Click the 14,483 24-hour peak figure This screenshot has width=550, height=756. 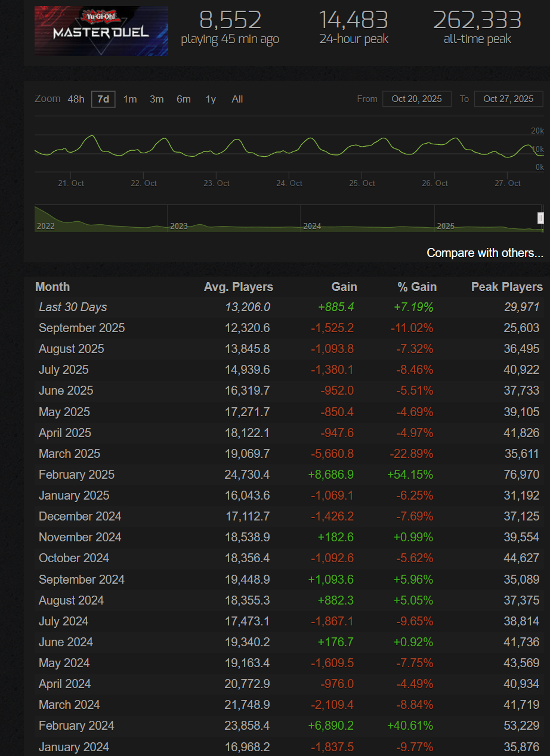[354, 20]
